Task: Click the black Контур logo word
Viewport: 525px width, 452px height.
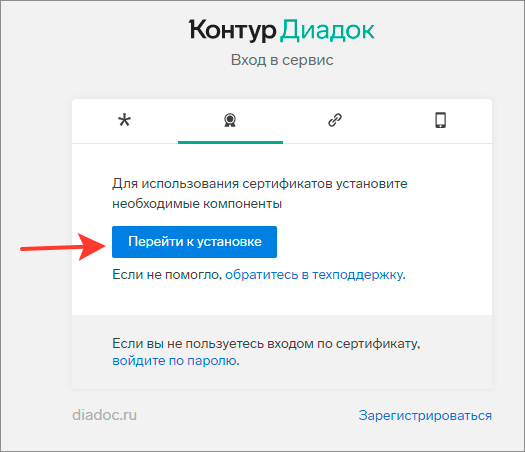Action: pyautogui.click(x=233, y=30)
